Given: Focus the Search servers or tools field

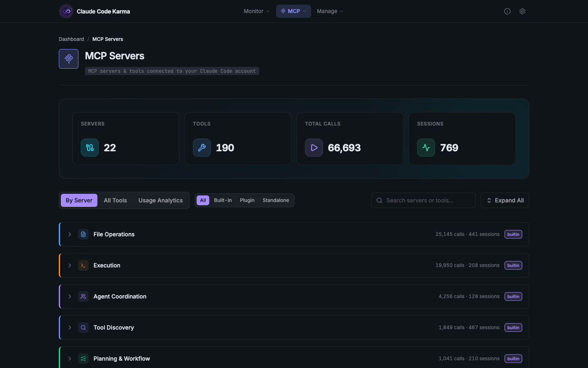Looking at the screenshot, I should coord(423,200).
